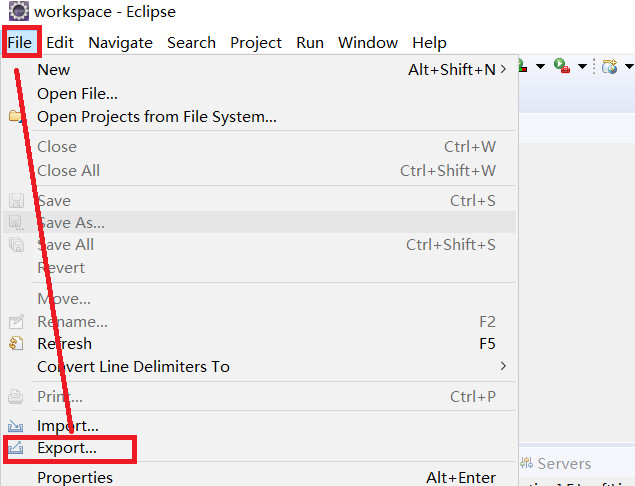The image size is (635, 486).
Task: Click the Alt+Enter shortcut text
Action: click(461, 477)
